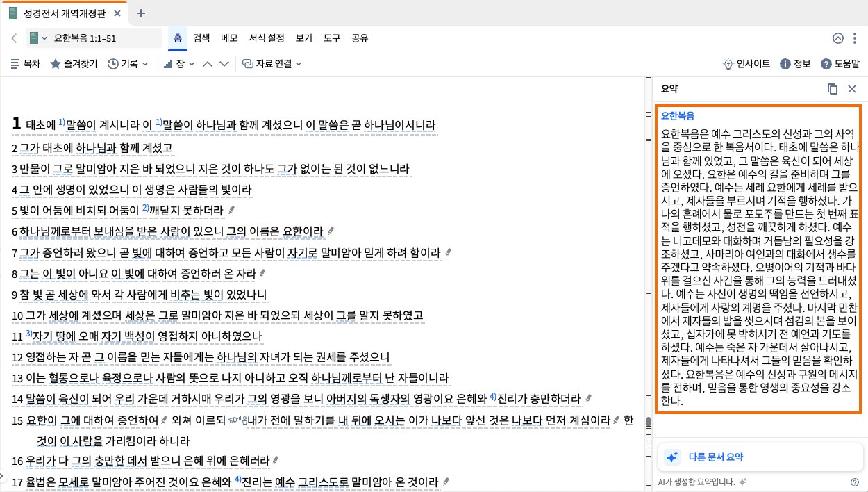Click the note marker ending verse 6
Image resolution: width=868 pixels, height=492 pixels.
click(331, 231)
